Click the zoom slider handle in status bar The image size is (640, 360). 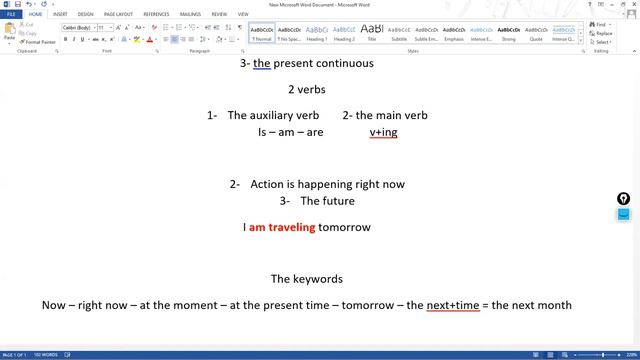click(x=602, y=355)
